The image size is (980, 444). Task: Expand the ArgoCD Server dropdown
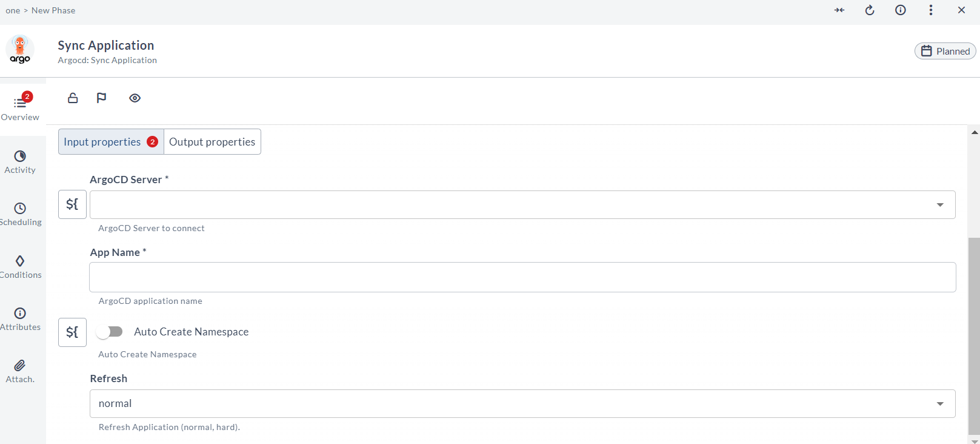tap(940, 205)
